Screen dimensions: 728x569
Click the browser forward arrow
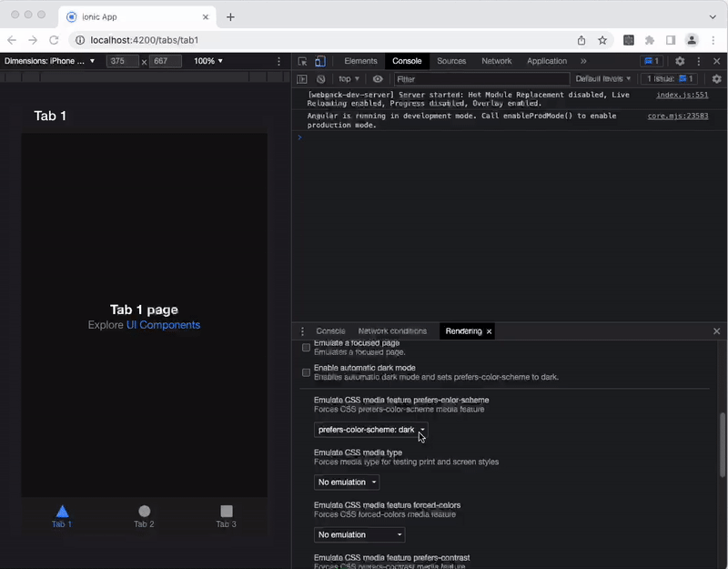tap(33, 40)
